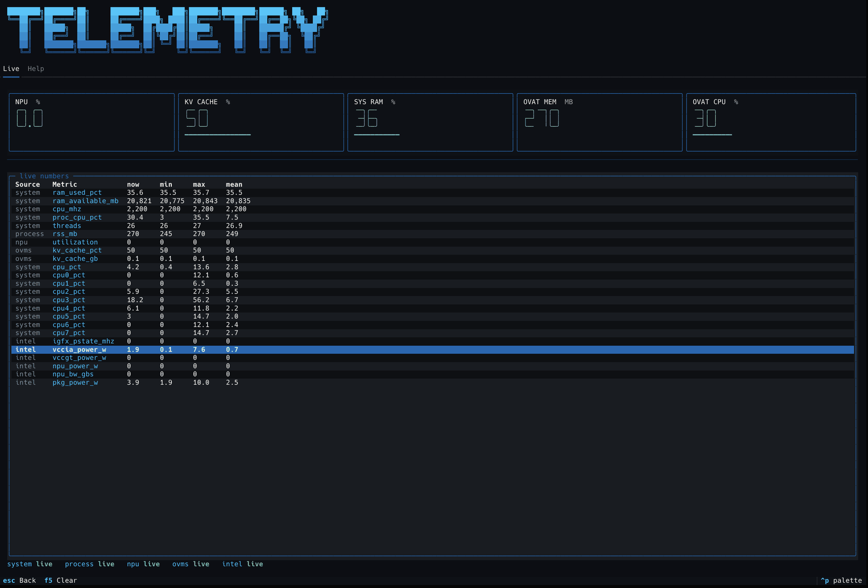Select the cpu1_pct row
The height and width of the screenshot is (588, 868).
pyautogui.click(x=432, y=284)
